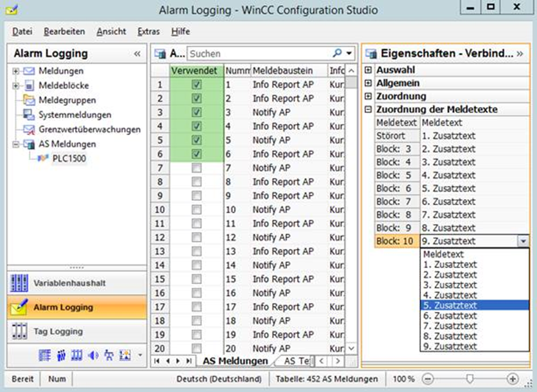
Task: Collapse the AS Meldungen tree node
Action: 15,144
